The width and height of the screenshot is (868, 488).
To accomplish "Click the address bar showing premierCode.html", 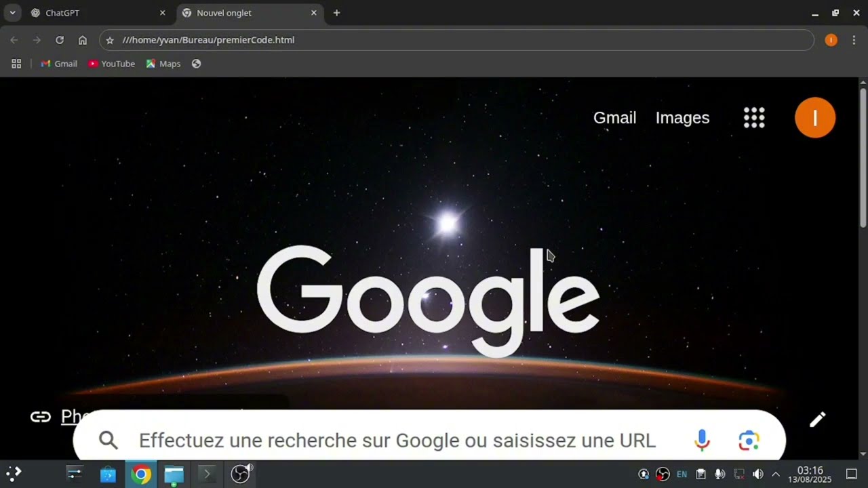I will click(456, 40).
